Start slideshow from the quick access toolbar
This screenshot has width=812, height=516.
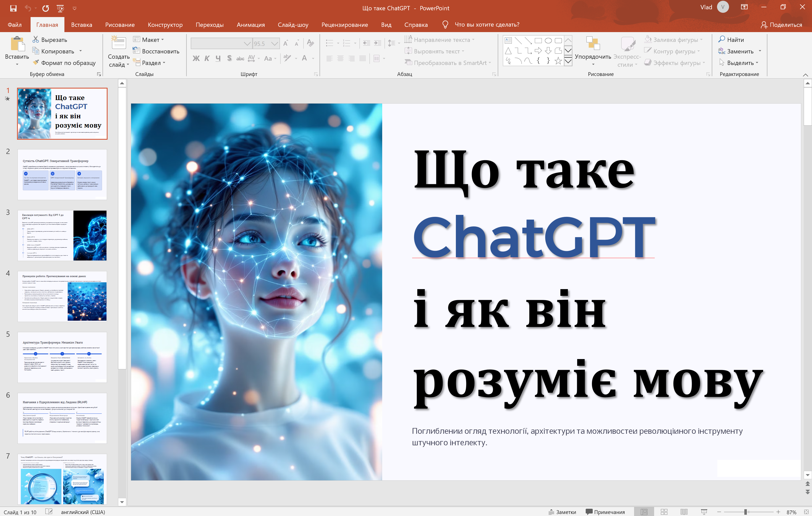(x=60, y=8)
